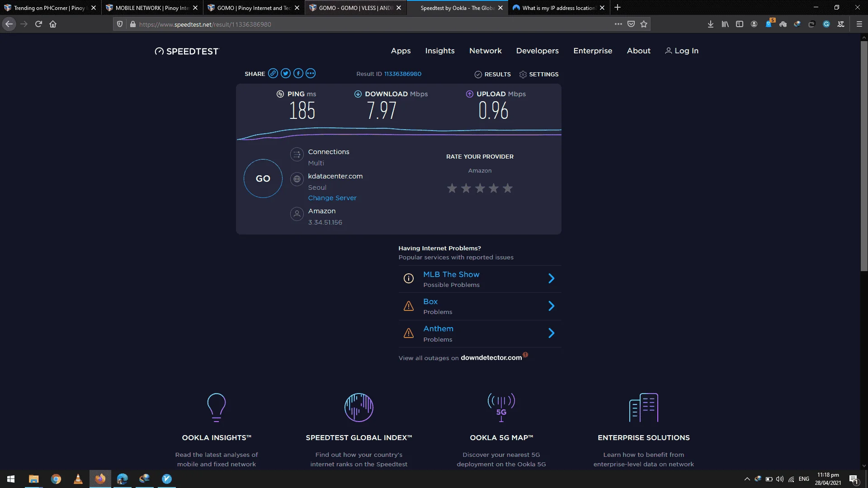
Task: Rate provider Amazon three stars
Action: pos(480,188)
